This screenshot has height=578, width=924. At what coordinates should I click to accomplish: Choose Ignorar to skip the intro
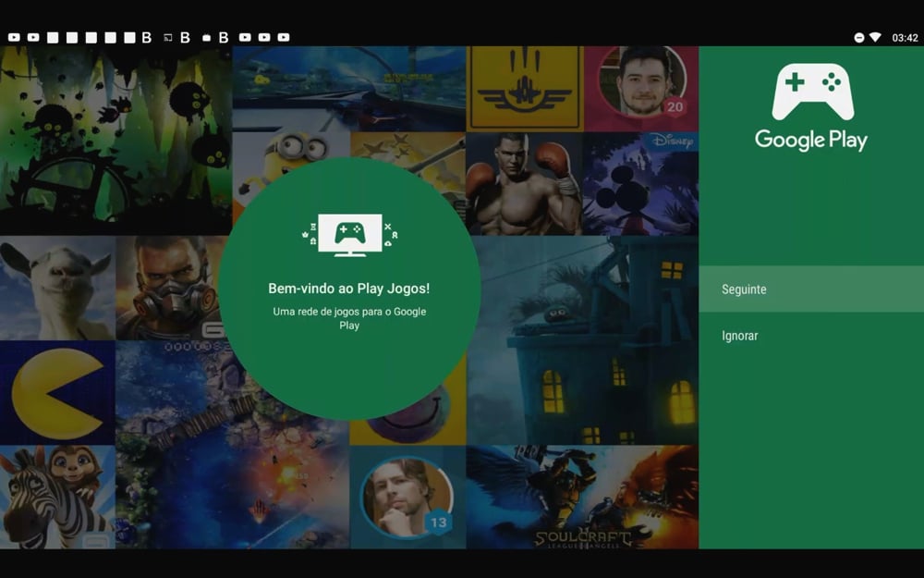pyautogui.click(x=811, y=336)
